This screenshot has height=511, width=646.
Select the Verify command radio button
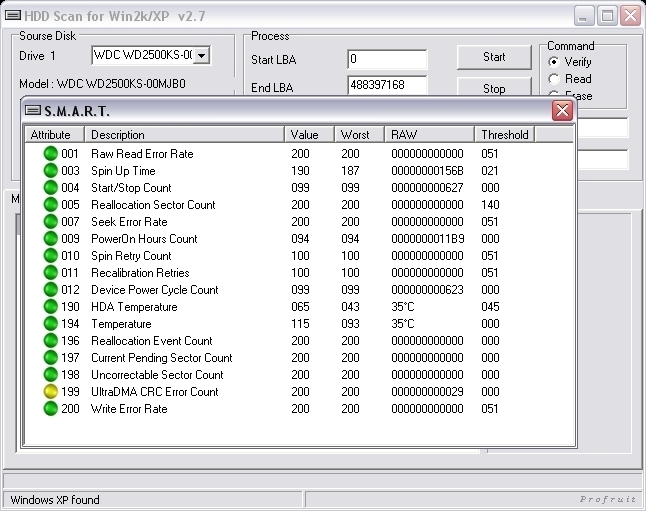554,62
